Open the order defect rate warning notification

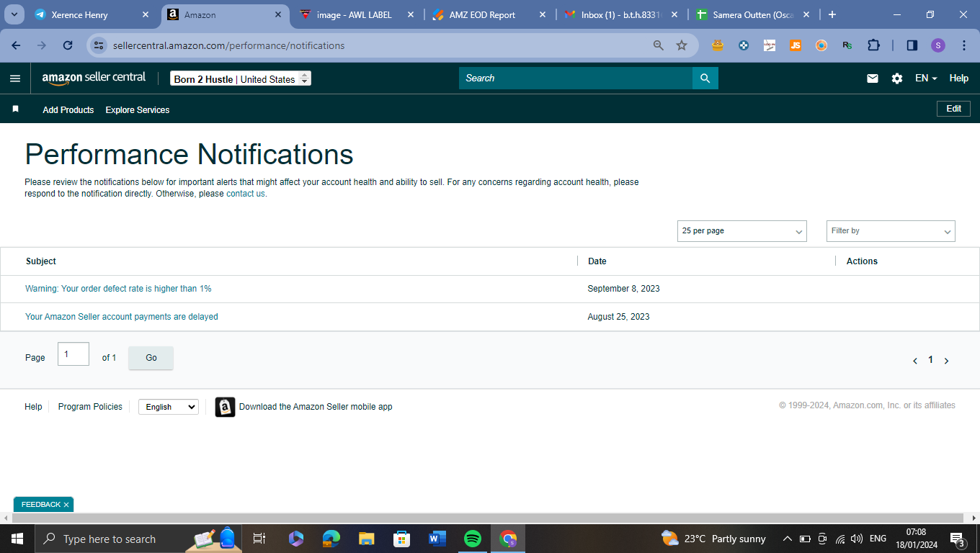pyautogui.click(x=118, y=289)
